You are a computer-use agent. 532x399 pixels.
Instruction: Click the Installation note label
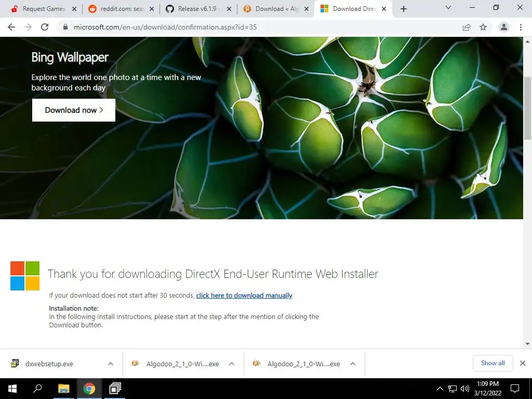[x=74, y=309]
